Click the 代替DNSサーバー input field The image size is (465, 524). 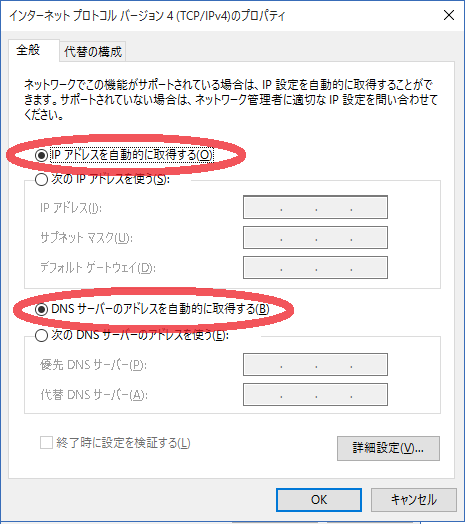[315, 395]
